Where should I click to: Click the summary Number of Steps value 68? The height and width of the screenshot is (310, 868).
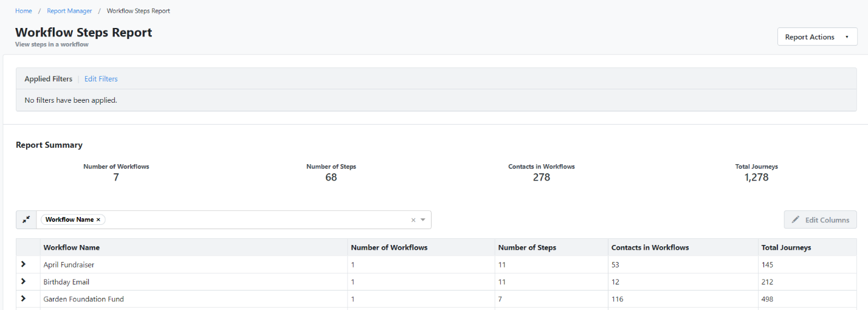[x=331, y=177]
